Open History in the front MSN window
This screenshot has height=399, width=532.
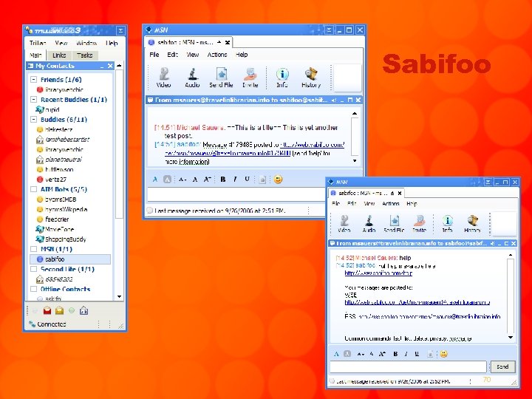tap(472, 224)
